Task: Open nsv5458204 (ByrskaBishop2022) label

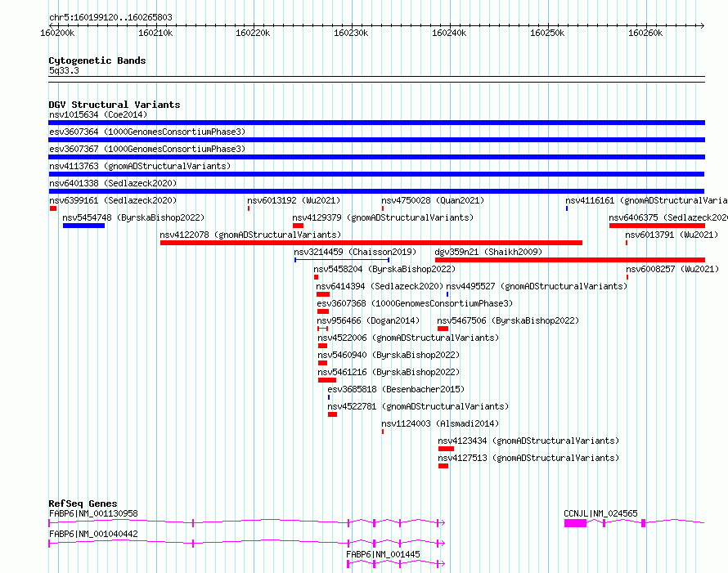Action: (x=384, y=269)
